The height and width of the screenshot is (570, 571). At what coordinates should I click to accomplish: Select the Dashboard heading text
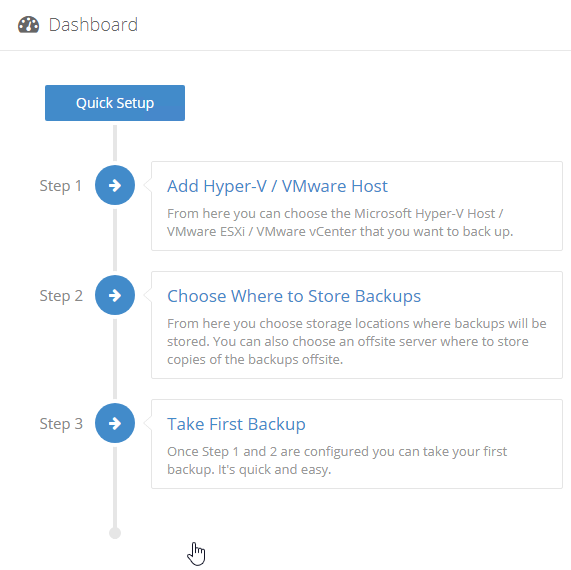(x=93, y=25)
